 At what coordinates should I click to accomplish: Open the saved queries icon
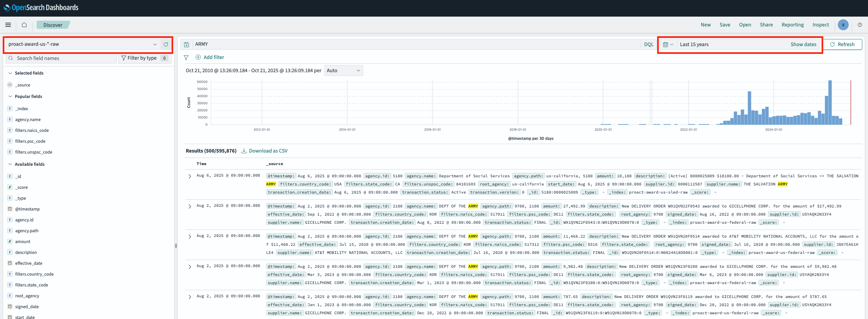tap(186, 44)
